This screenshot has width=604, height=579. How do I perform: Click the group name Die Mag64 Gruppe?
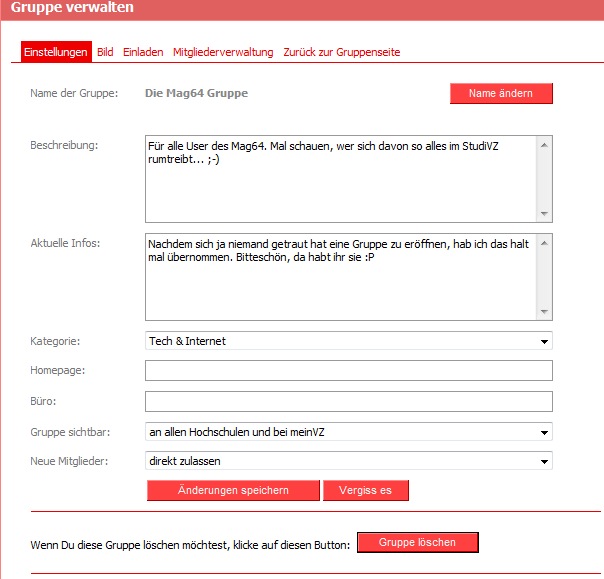tap(196, 93)
